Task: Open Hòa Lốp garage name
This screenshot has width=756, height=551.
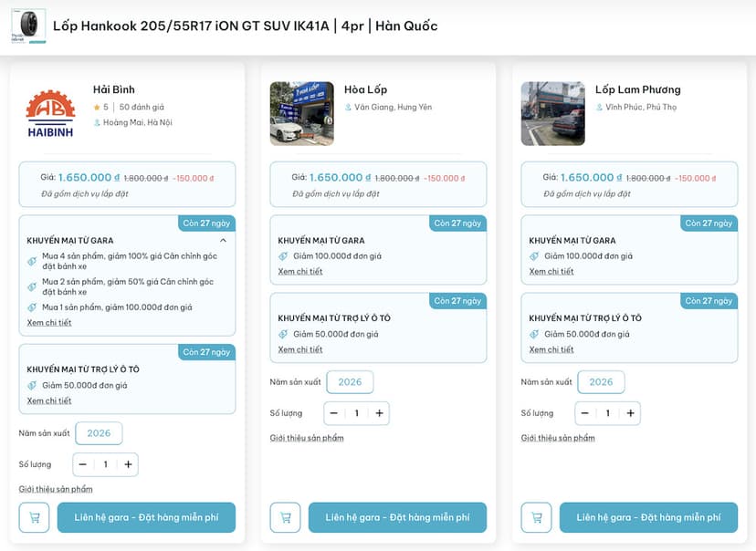Action: pyautogui.click(x=366, y=89)
